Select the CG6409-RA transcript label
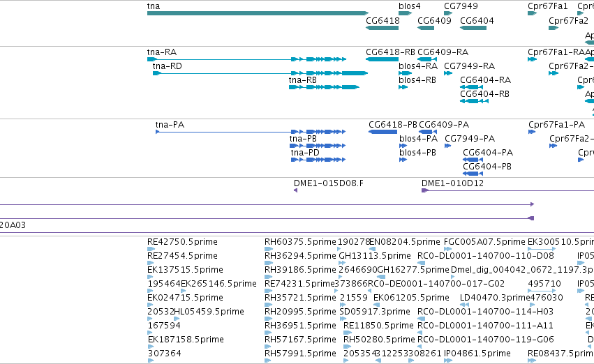This screenshot has height=364, width=594. [x=443, y=52]
